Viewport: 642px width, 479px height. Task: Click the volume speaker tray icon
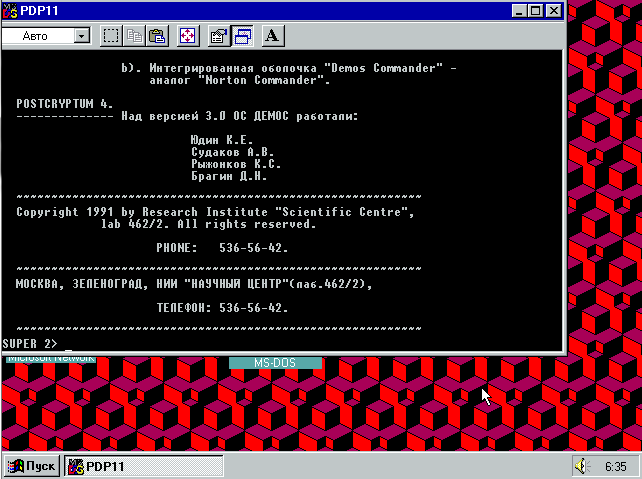[582, 466]
